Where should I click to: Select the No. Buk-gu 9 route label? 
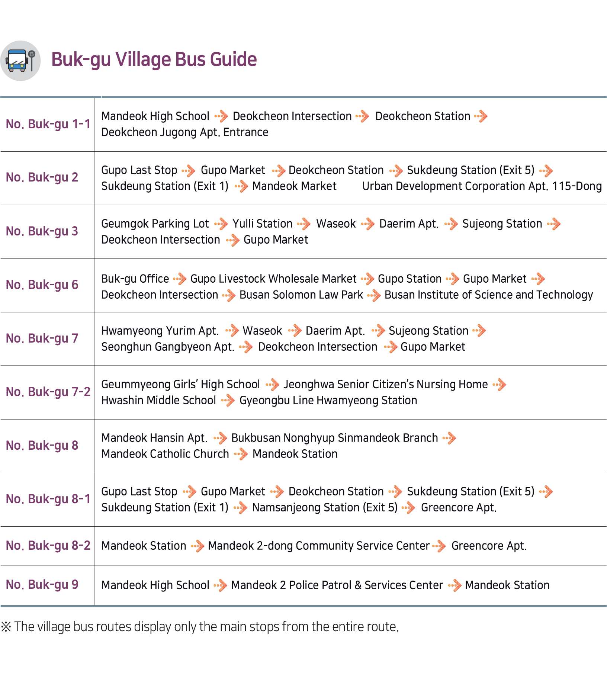coord(42,585)
